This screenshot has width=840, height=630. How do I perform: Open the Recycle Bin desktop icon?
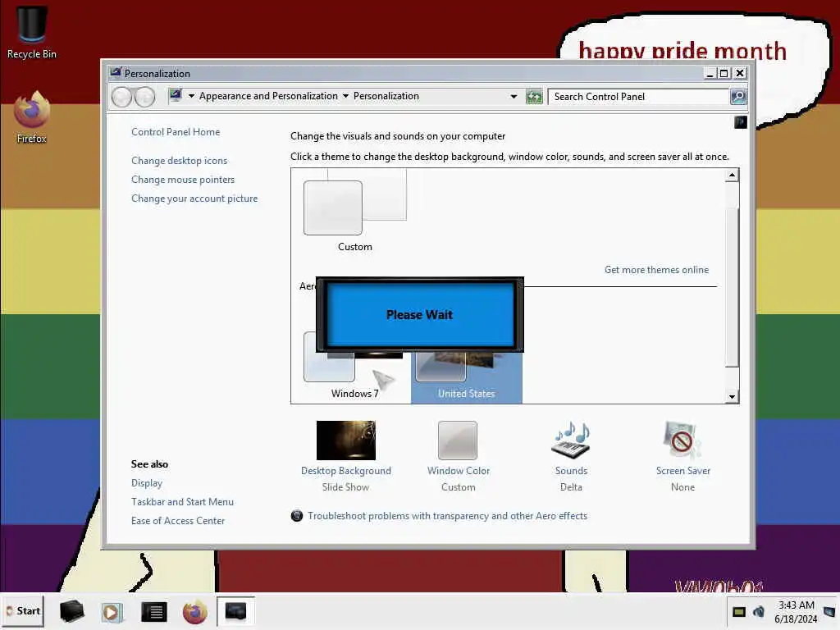(x=32, y=31)
